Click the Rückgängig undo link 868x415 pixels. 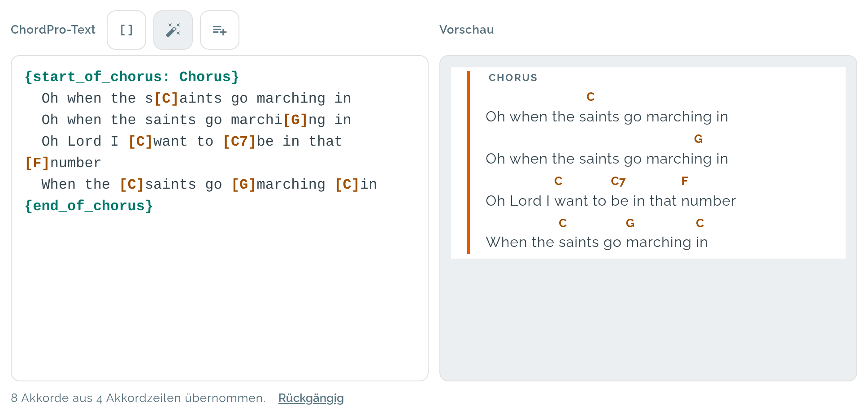click(x=311, y=398)
